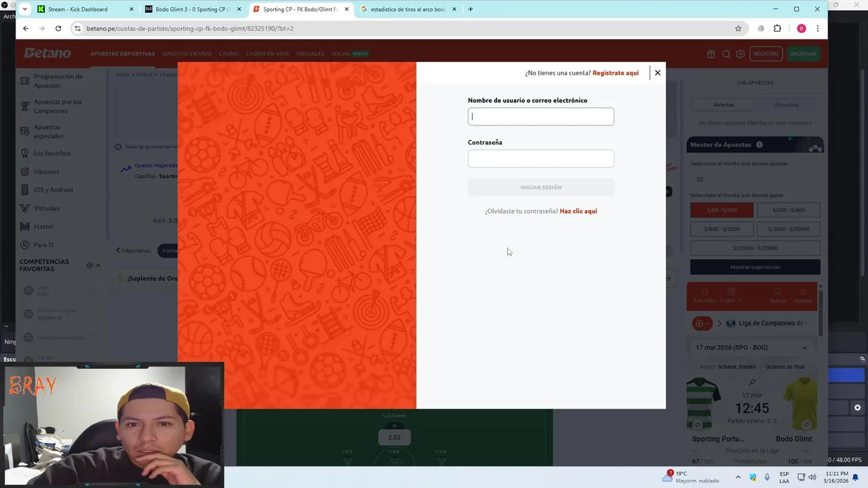
Task: Click the Misiones target icon
Action: (x=25, y=171)
